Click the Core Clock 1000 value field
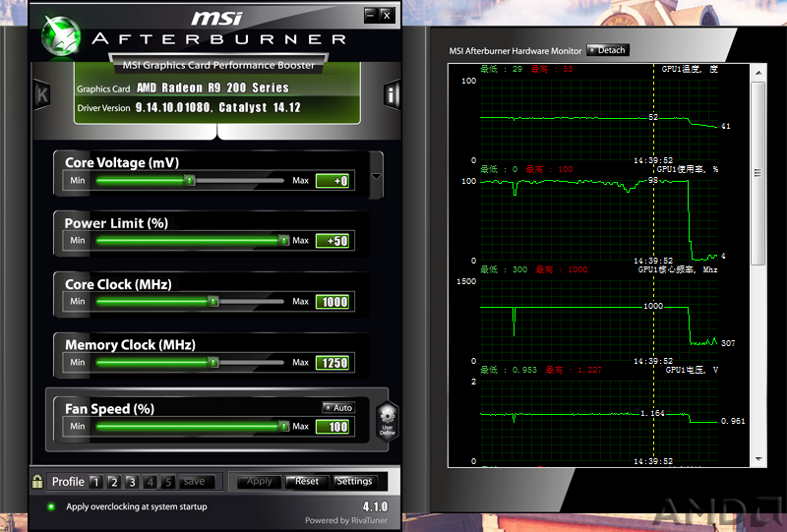 334,302
